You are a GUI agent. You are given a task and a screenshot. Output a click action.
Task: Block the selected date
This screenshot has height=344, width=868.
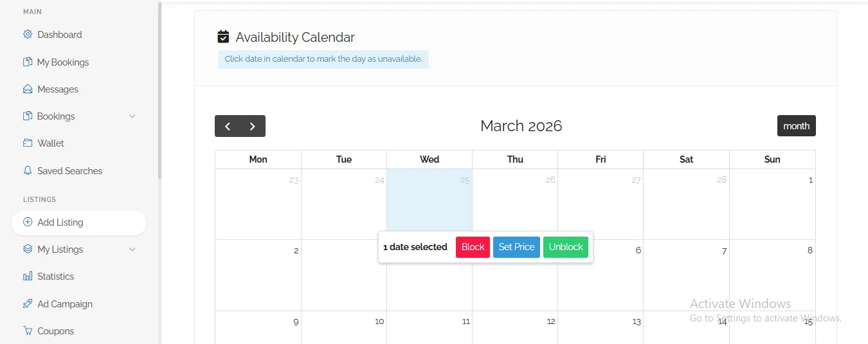point(473,247)
